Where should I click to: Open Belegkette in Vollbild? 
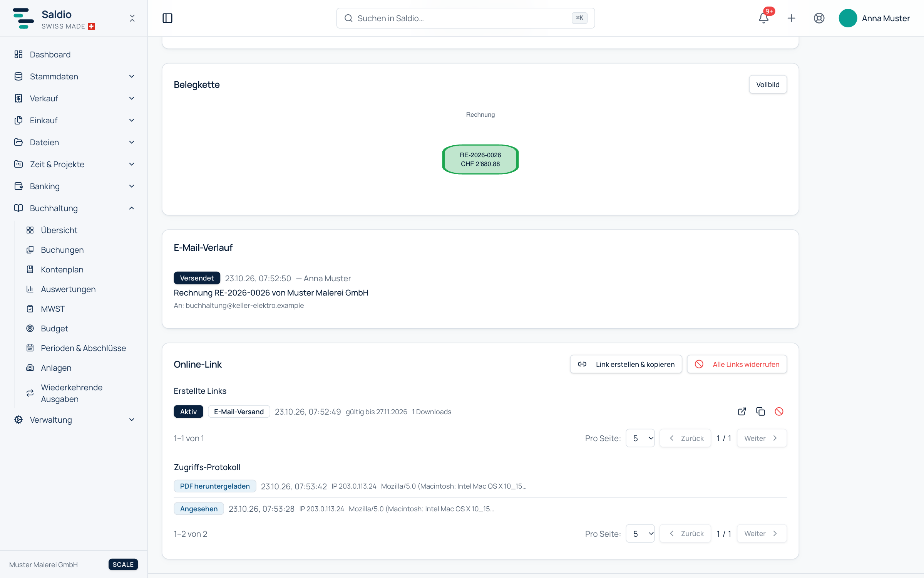768,84
